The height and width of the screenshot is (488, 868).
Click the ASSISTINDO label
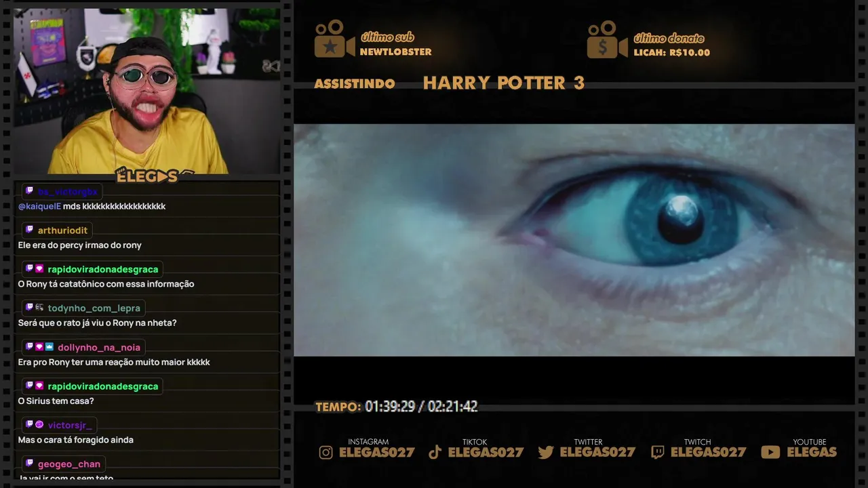[355, 83]
